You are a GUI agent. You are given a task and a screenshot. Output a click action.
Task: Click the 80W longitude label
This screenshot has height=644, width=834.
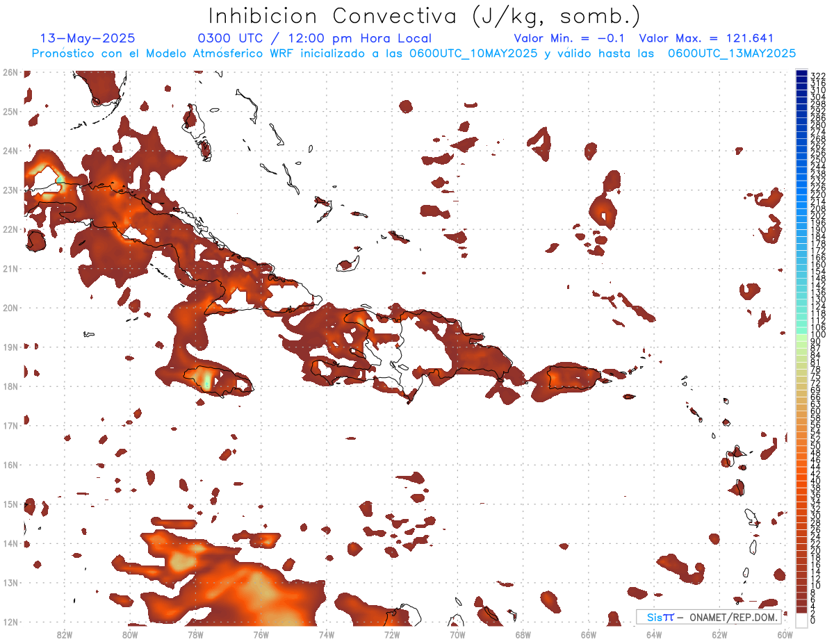pos(129,634)
